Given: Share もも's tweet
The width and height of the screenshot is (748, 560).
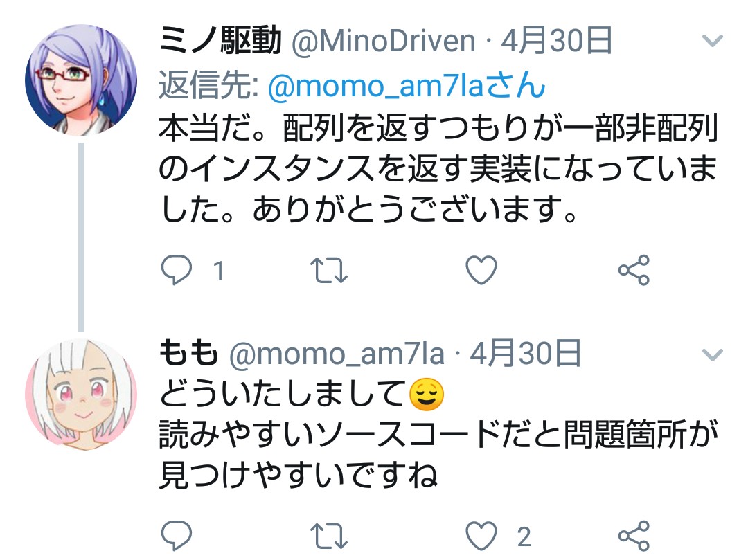Looking at the screenshot, I should pos(634,536).
